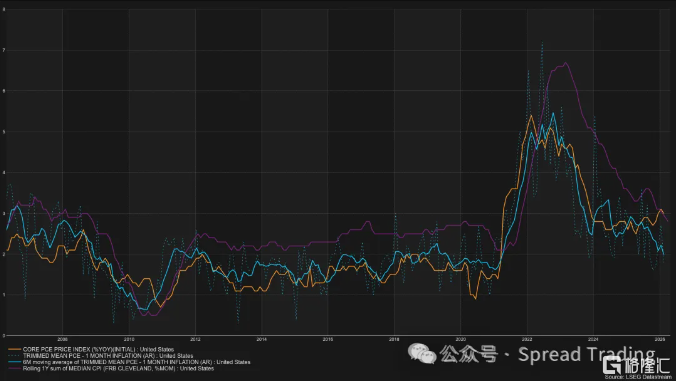Click the 2012 x-axis year label
This screenshot has width=677, height=382.
[x=195, y=340]
